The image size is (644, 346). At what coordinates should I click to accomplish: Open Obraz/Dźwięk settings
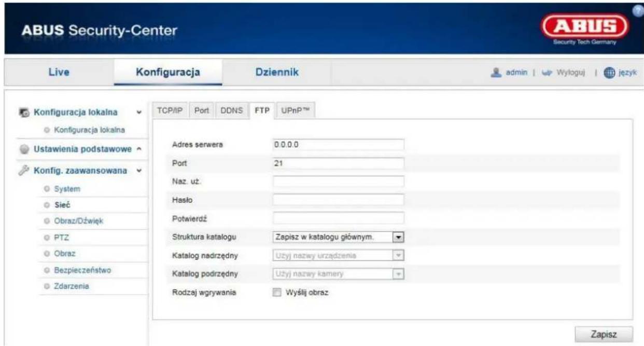[x=79, y=222]
